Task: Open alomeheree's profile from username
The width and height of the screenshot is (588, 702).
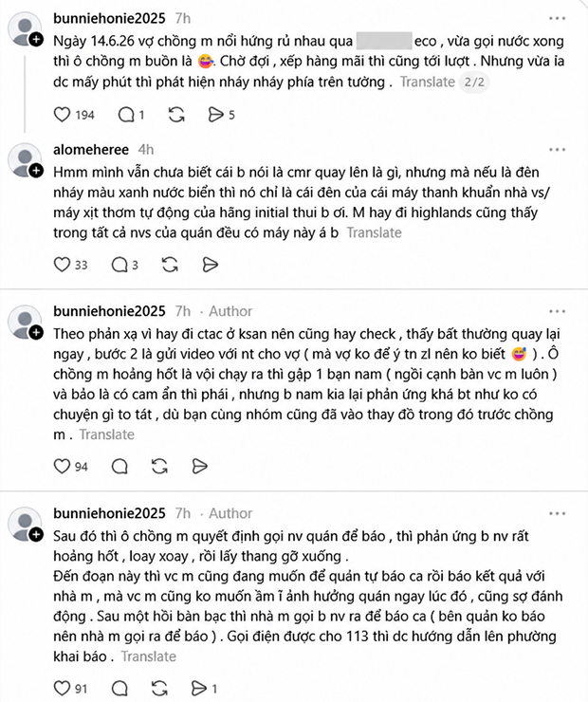Action: (91, 150)
